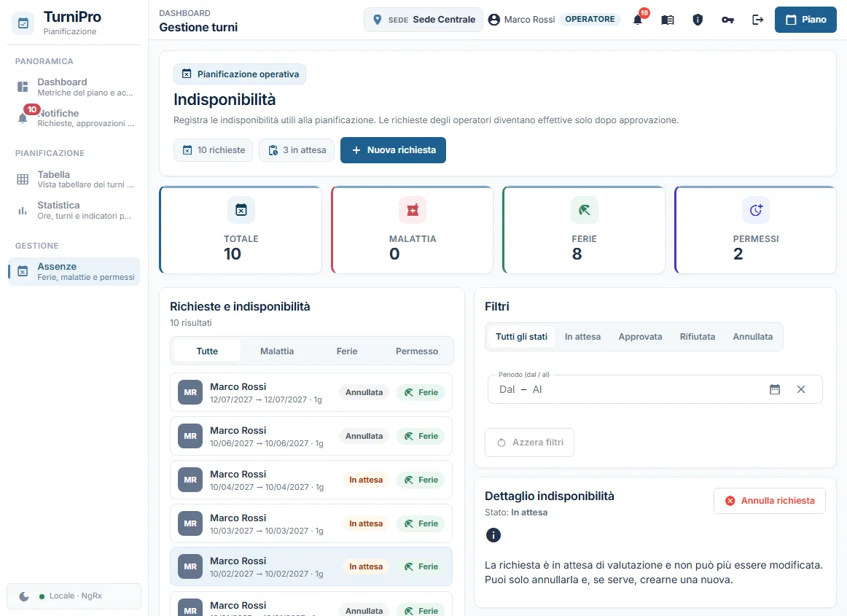Select the Tutti gli stati filter
Image resolution: width=847 pixels, height=616 pixels.
pos(521,337)
